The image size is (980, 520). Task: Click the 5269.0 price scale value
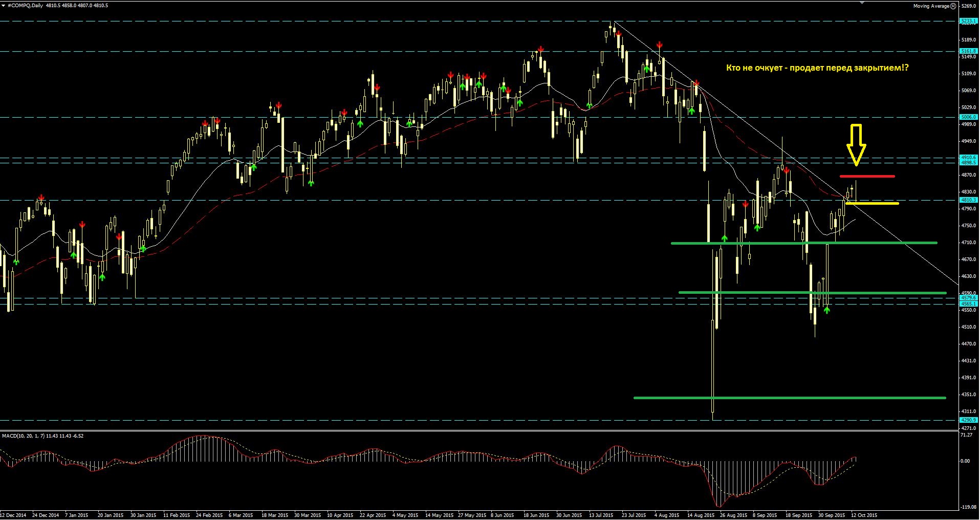click(969, 6)
